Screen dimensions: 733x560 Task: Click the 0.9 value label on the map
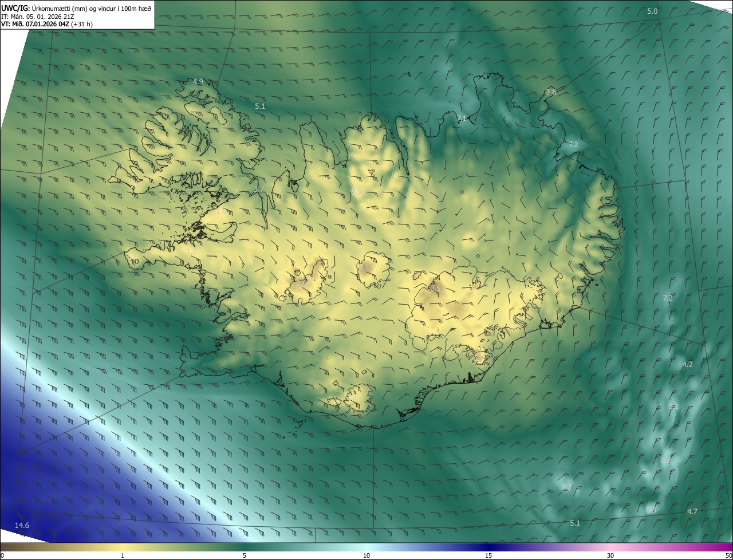click(356, 192)
